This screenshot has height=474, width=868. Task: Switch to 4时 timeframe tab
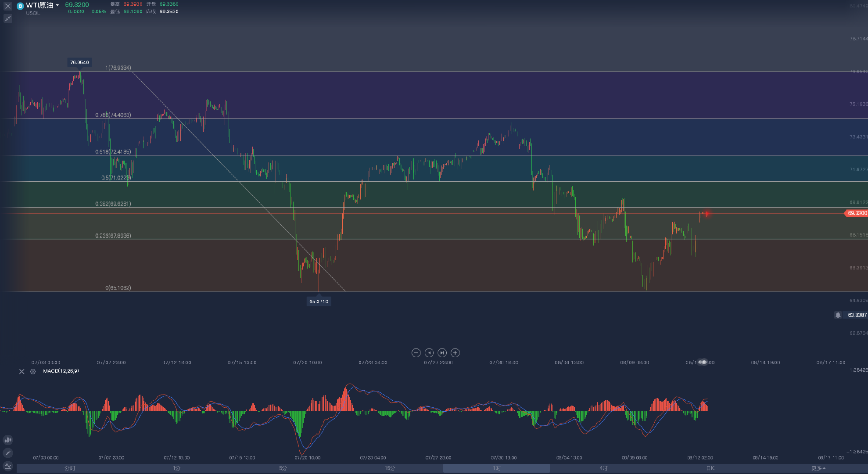point(603,468)
